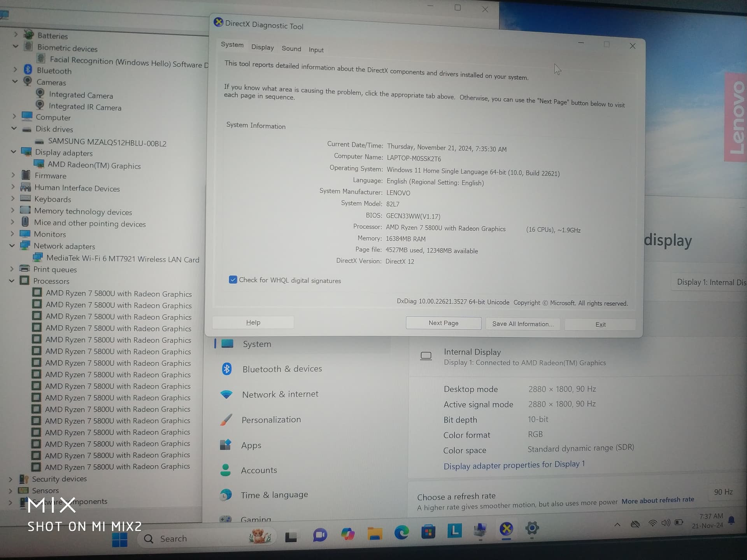Collapse the Display adapters tree node
The height and width of the screenshot is (560, 747).
coord(13,151)
